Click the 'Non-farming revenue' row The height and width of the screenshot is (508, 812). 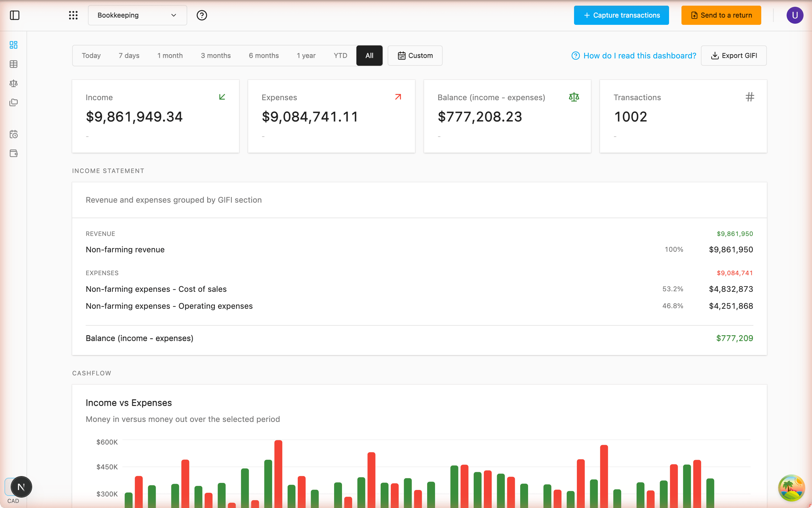(x=419, y=250)
